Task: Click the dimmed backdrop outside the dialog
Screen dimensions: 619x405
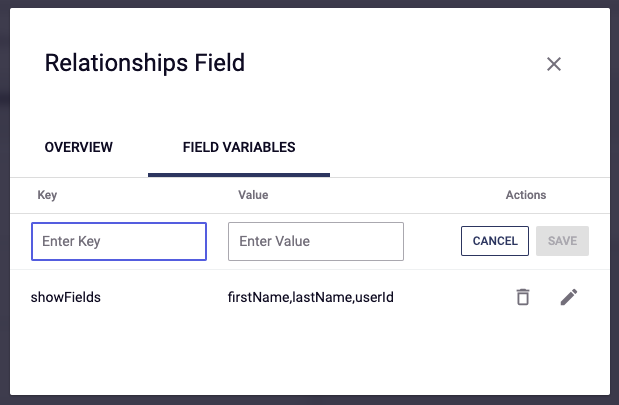Action: click(3, 200)
